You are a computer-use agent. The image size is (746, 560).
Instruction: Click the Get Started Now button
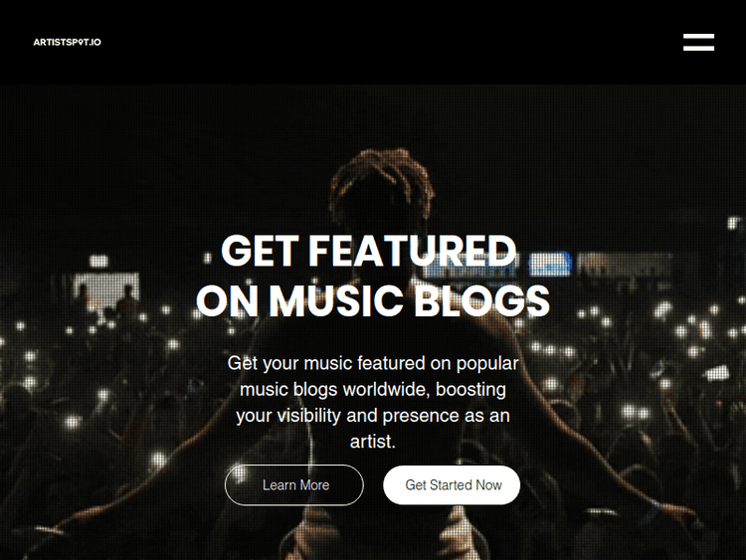[x=452, y=484]
